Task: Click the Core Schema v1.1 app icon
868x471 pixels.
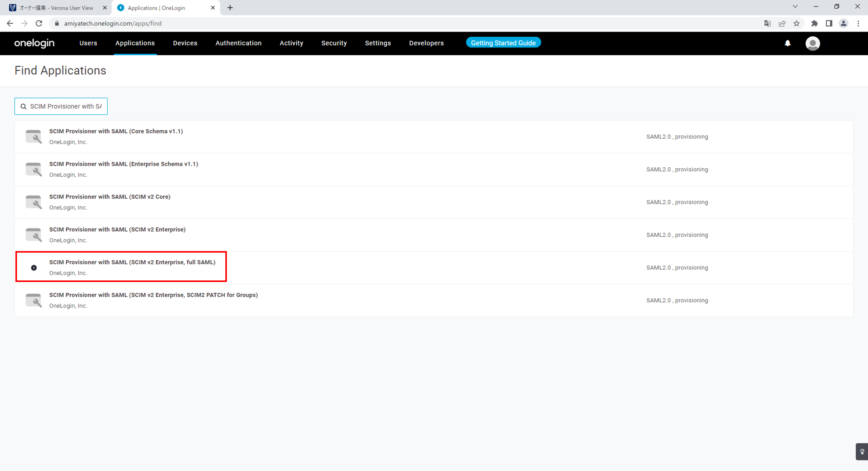Action: [34, 137]
